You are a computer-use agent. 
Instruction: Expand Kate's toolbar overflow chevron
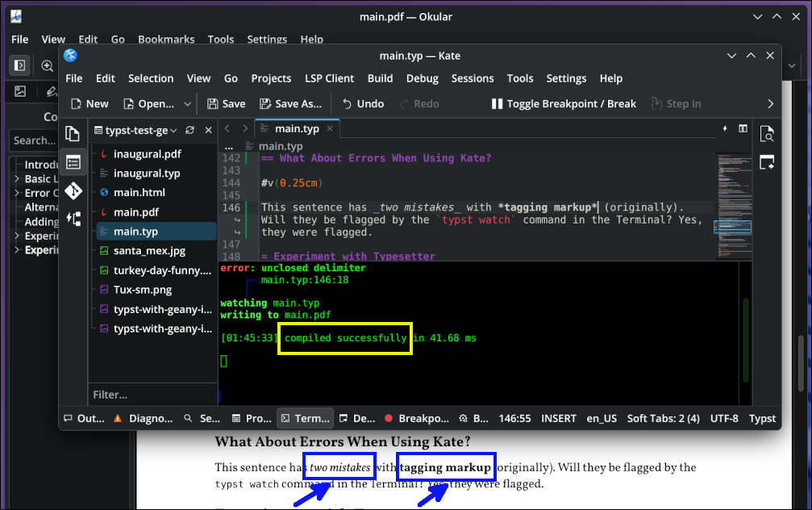[771, 103]
